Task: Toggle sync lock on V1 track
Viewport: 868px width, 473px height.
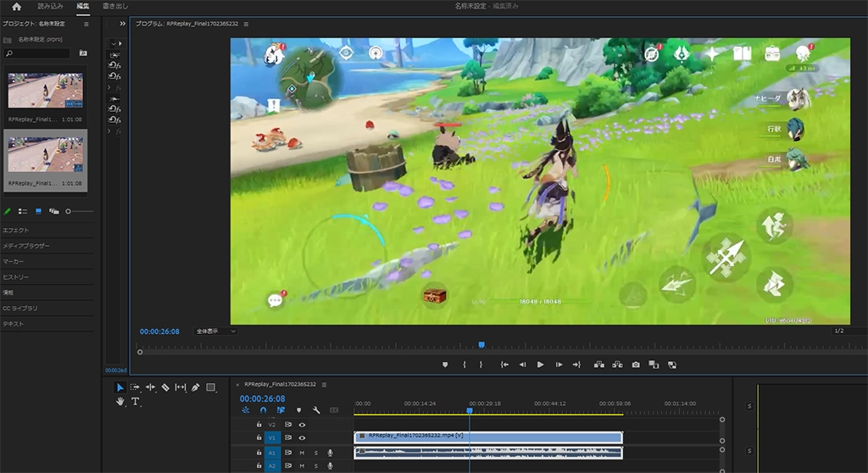Action: [288, 437]
